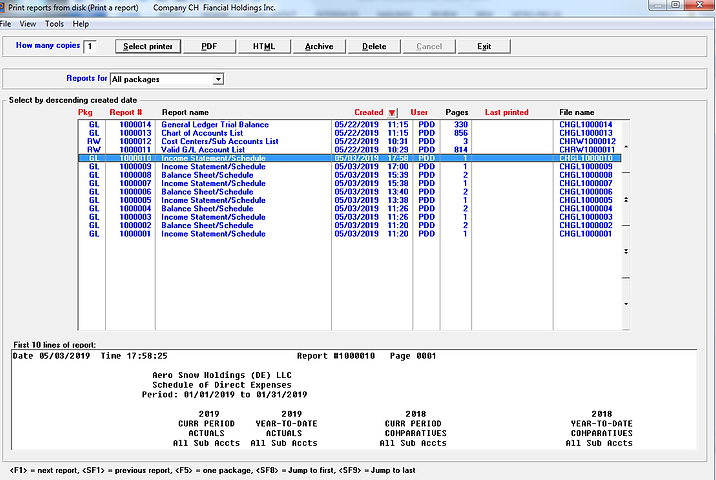The width and height of the screenshot is (716, 480).
Task: Click the Archive button
Action: pos(319,46)
